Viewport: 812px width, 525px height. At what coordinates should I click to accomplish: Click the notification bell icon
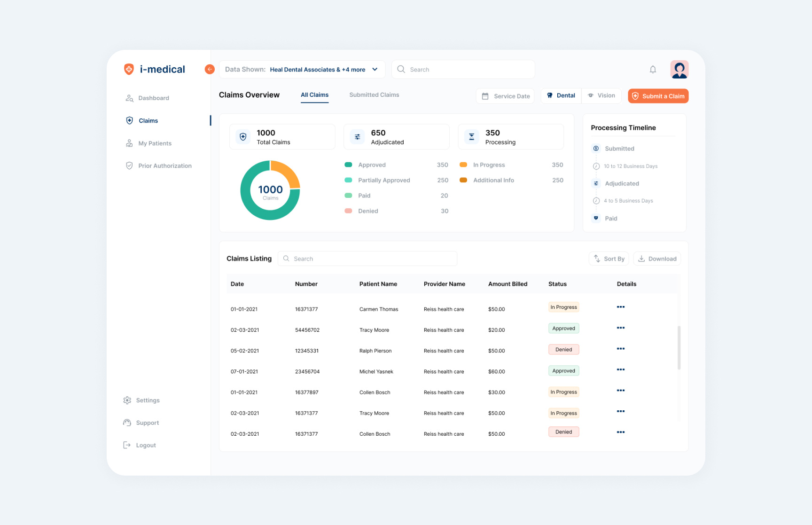(x=653, y=70)
